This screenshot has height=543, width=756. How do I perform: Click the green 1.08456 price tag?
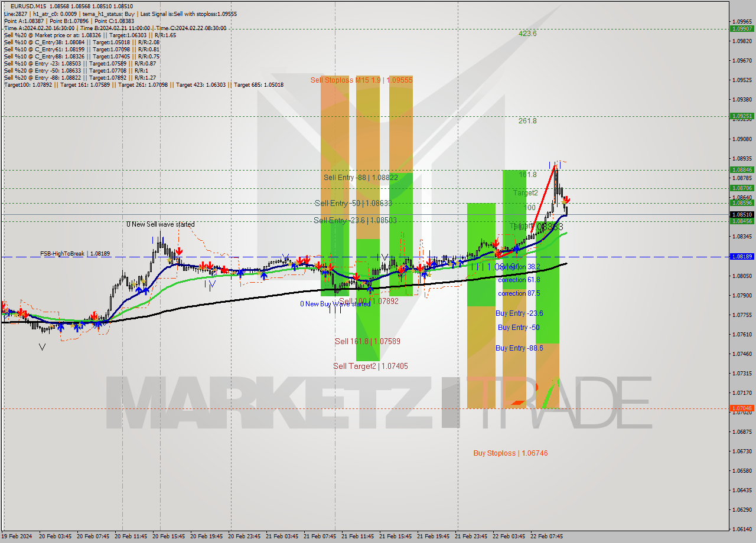click(742, 221)
